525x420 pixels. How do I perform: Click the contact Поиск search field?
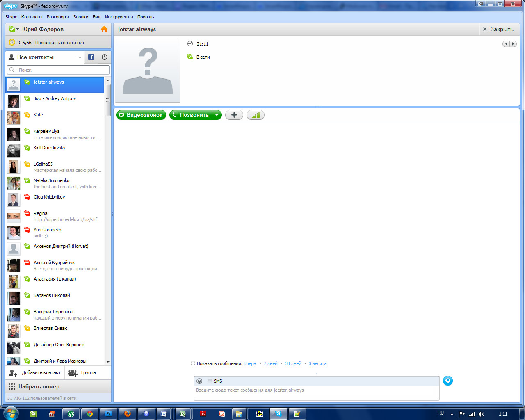point(58,70)
